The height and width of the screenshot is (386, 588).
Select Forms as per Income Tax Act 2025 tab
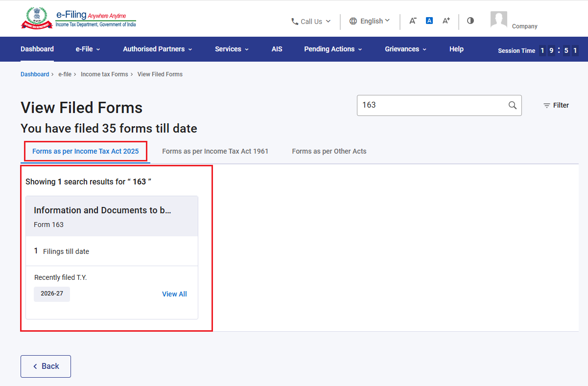click(86, 151)
